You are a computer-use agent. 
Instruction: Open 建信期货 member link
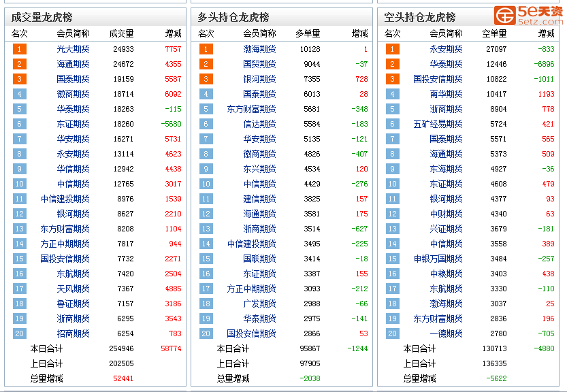(259, 199)
